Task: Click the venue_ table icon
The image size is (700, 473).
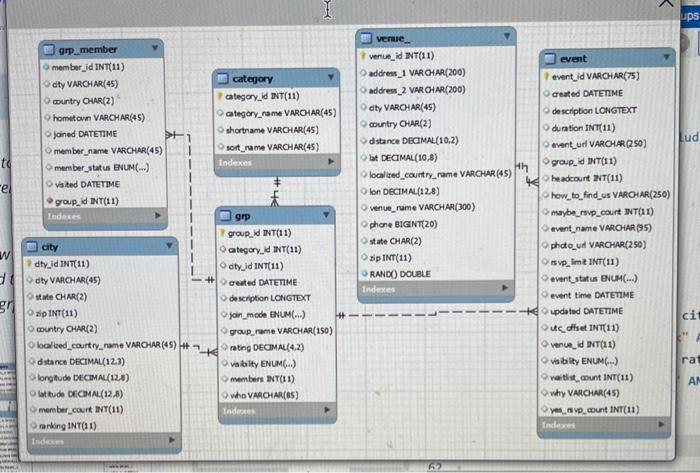Action: (367, 38)
